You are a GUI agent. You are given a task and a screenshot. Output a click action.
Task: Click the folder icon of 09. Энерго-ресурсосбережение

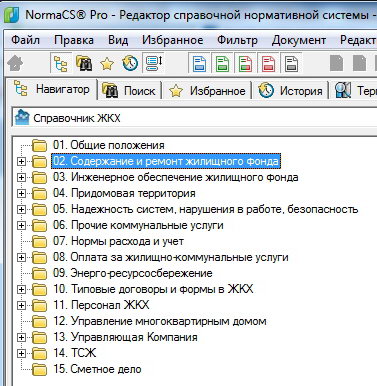point(40,273)
